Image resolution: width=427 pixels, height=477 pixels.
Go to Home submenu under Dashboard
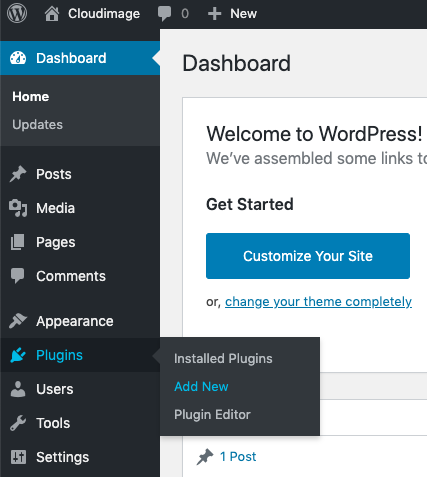31,97
